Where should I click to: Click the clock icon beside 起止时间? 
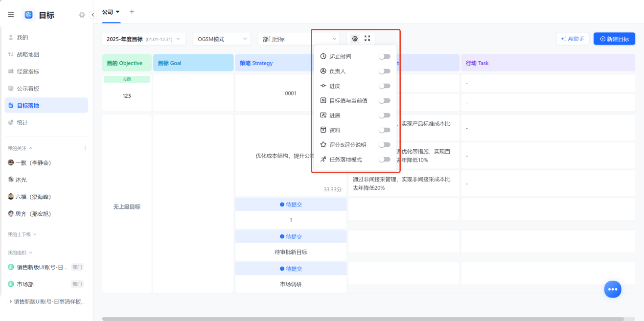(323, 56)
